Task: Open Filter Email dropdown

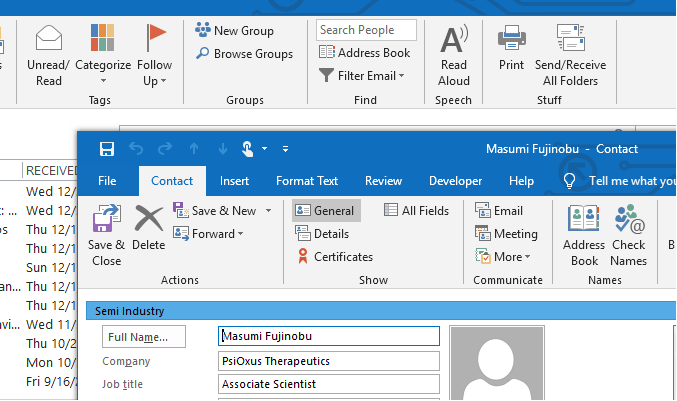Action: pos(362,76)
